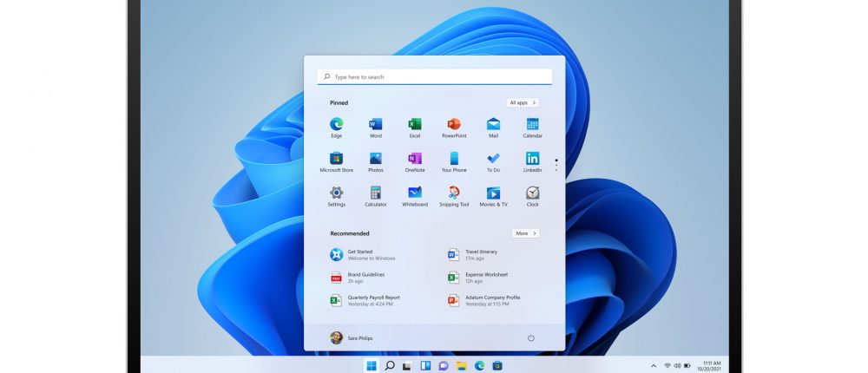Open the Widgets icon on the taskbar

point(425,365)
